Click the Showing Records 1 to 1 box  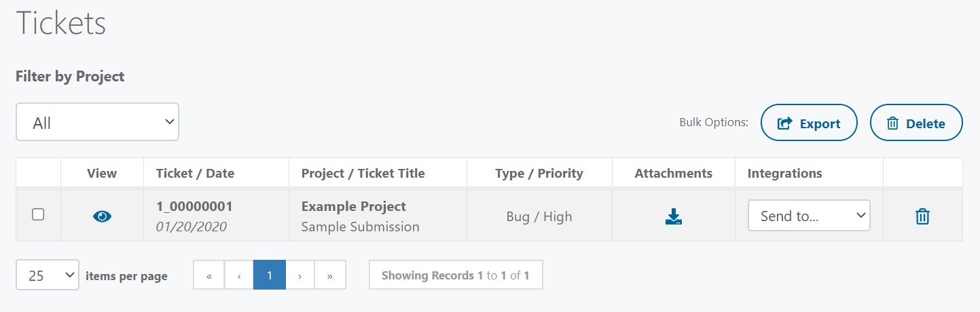456,275
